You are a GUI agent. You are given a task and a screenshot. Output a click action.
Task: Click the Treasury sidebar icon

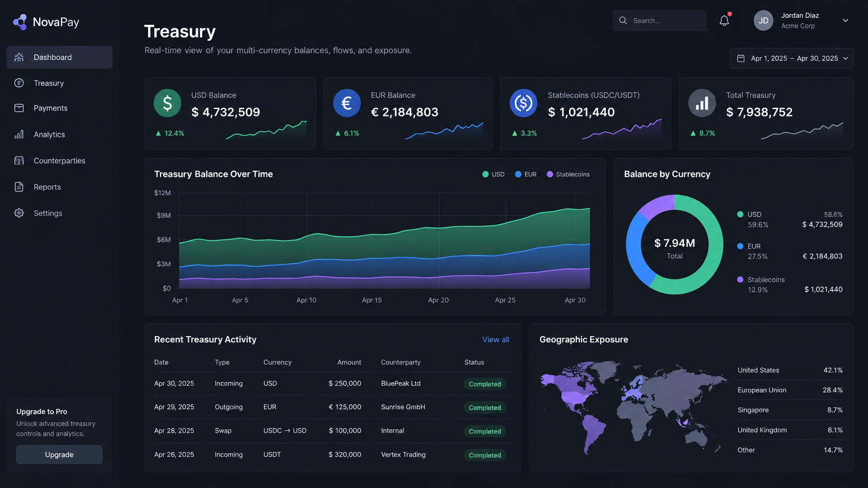pos(19,83)
